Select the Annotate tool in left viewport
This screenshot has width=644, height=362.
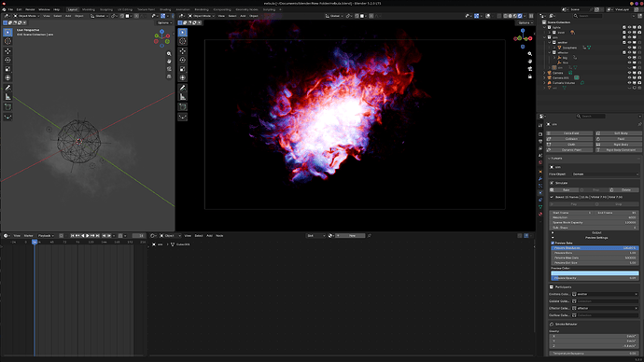(x=7, y=88)
